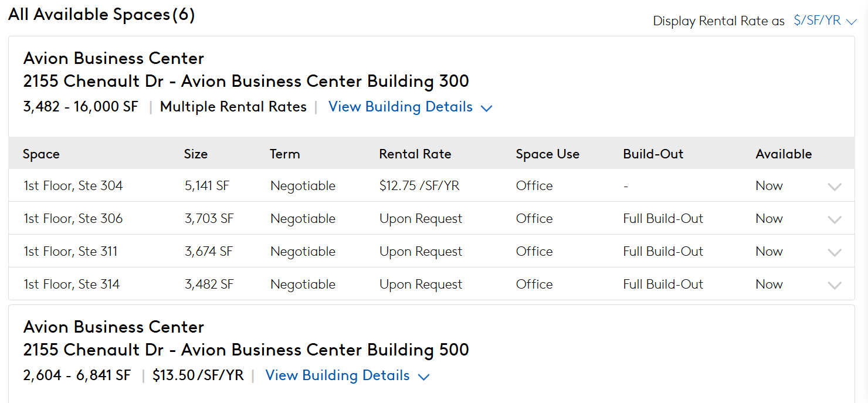Click View Building Details for Building 500
The image size is (868, 403).
point(338,375)
